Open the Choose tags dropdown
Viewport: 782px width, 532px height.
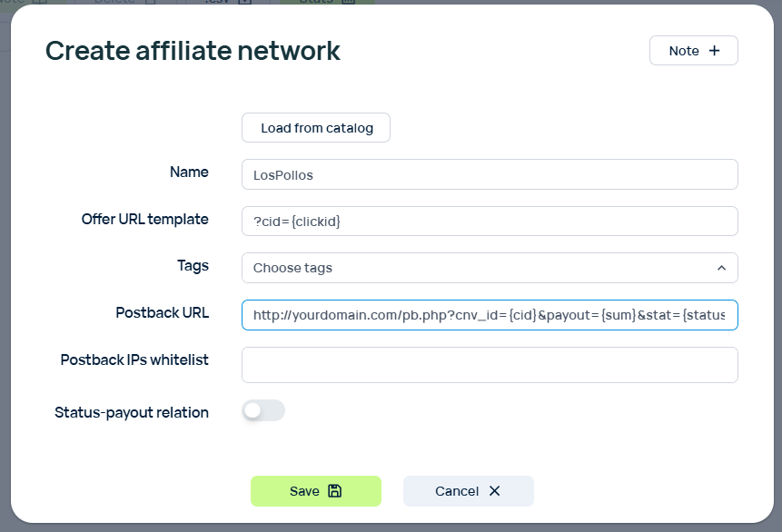[x=472, y=268]
